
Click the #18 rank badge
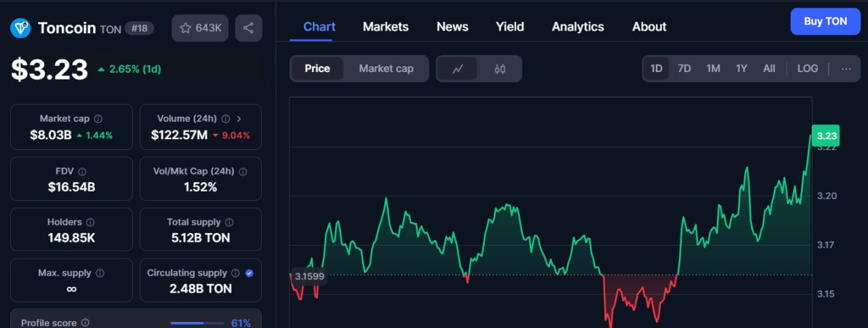[x=140, y=28]
